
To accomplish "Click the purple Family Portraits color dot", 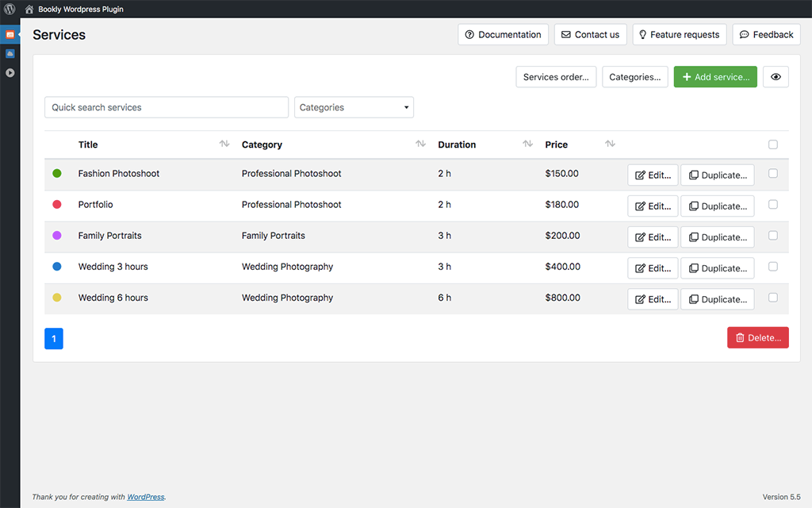I will click(57, 235).
